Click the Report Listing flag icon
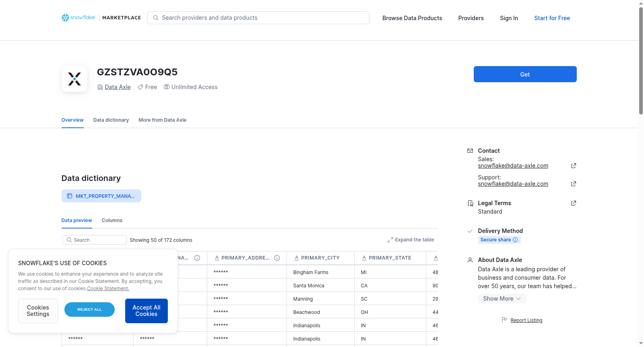The width and height of the screenshot is (644, 347). pyautogui.click(x=504, y=320)
